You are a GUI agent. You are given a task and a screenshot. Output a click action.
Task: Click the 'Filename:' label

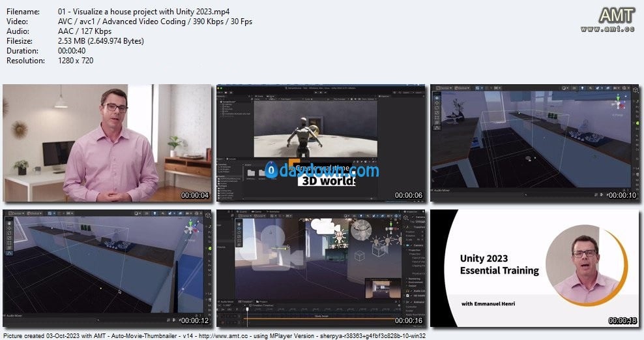(x=23, y=12)
